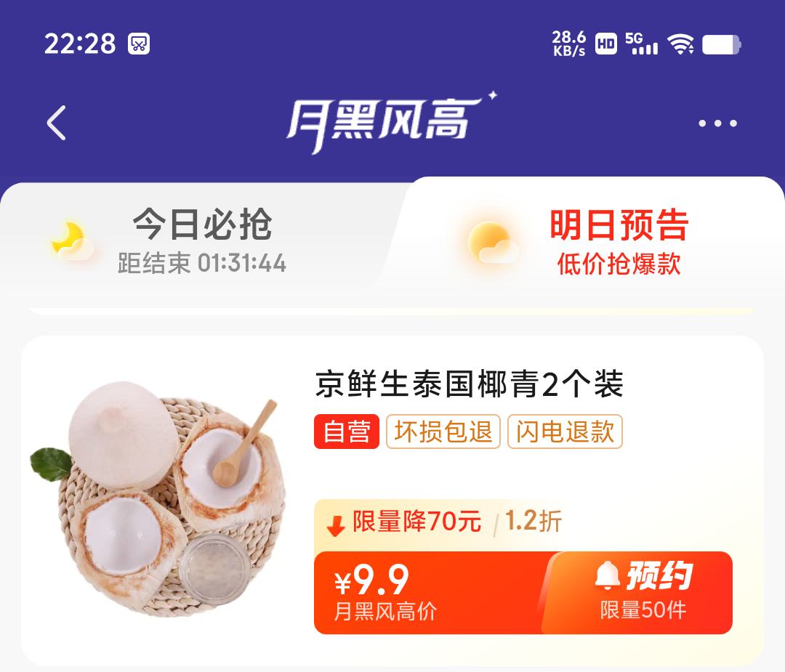Screen dimensions: 785x672
Task: Tap the HD indicator icon
Action: tap(605, 44)
